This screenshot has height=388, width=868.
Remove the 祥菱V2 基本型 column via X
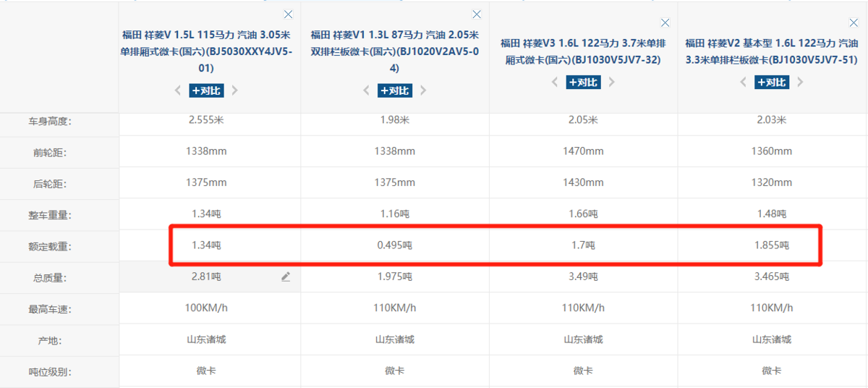(854, 23)
